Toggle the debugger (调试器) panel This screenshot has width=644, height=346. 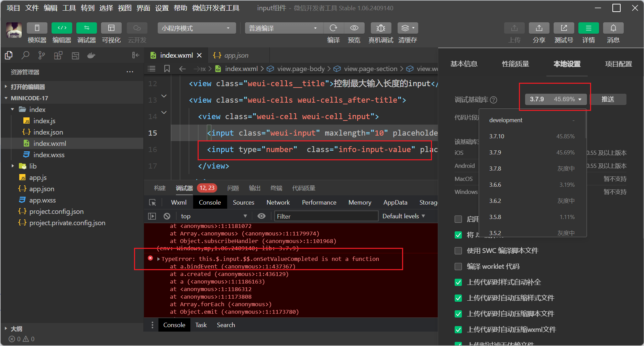pos(87,28)
